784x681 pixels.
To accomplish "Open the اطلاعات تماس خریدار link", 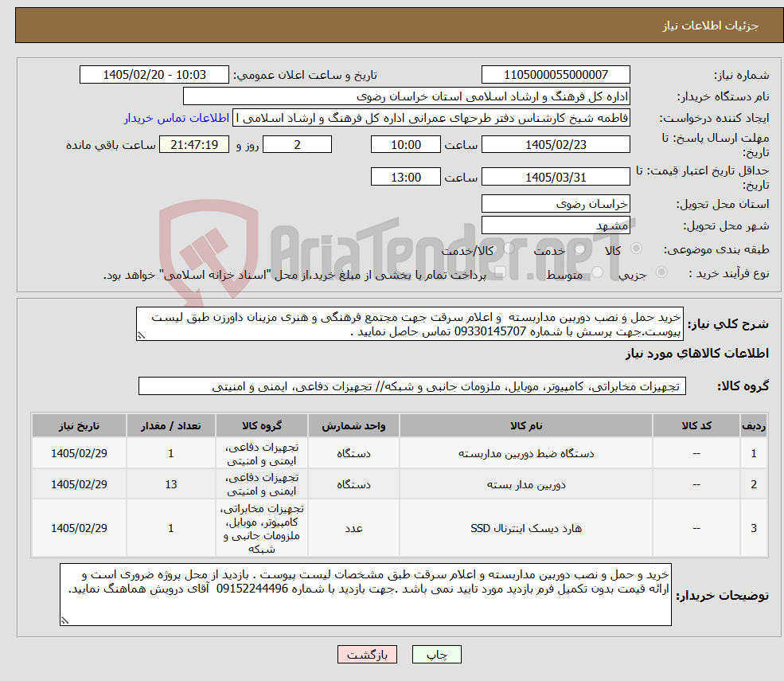I will (x=177, y=118).
